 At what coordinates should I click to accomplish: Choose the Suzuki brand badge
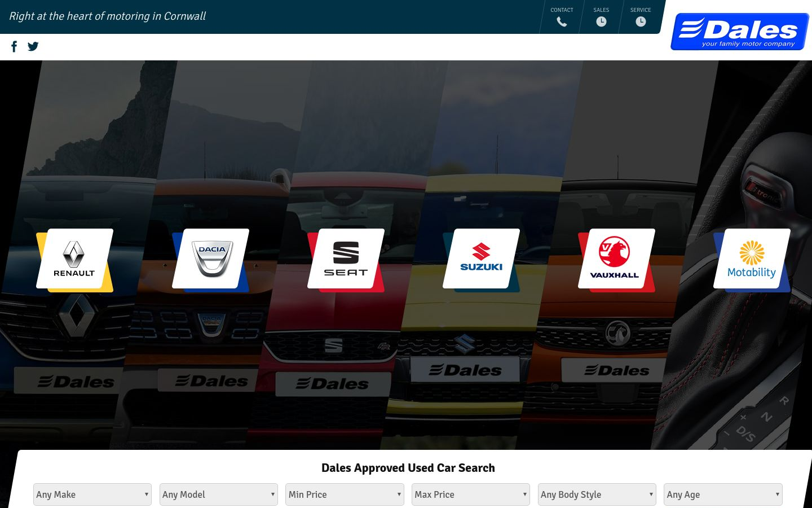click(x=481, y=260)
